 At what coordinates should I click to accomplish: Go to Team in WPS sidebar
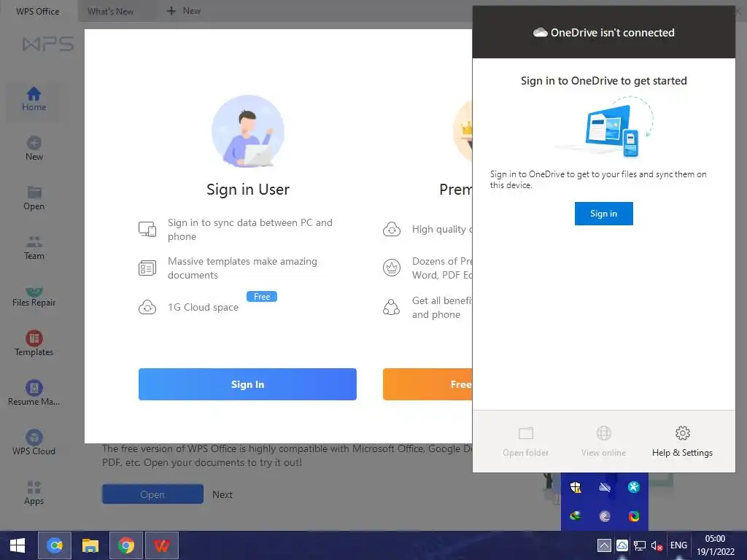(34, 248)
